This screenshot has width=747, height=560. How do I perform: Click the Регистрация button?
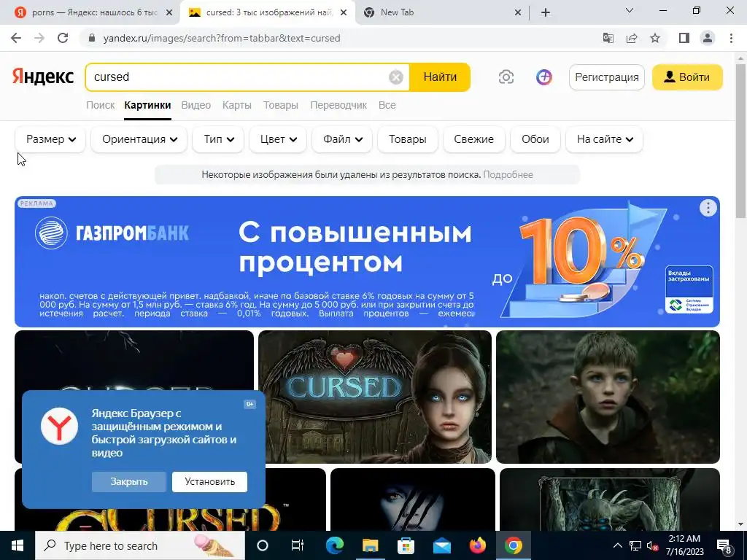coord(606,77)
